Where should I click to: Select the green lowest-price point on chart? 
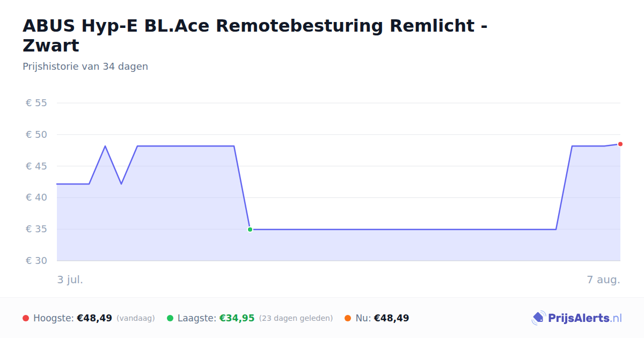[250, 230]
